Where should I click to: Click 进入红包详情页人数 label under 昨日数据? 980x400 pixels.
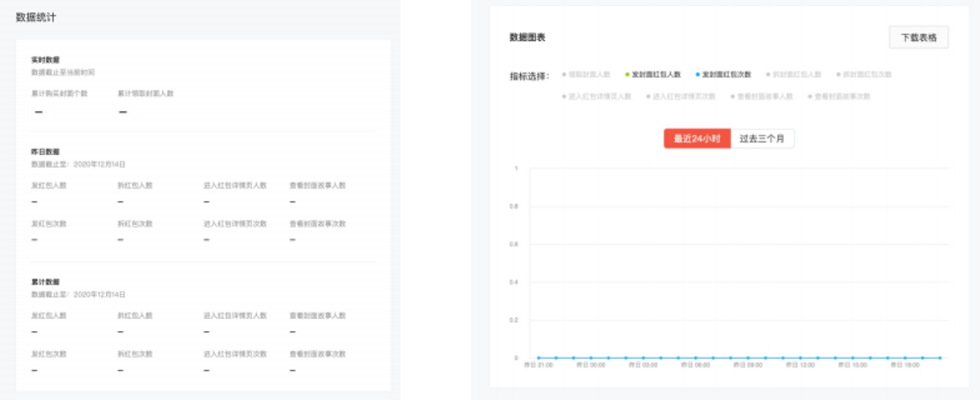[235, 186]
